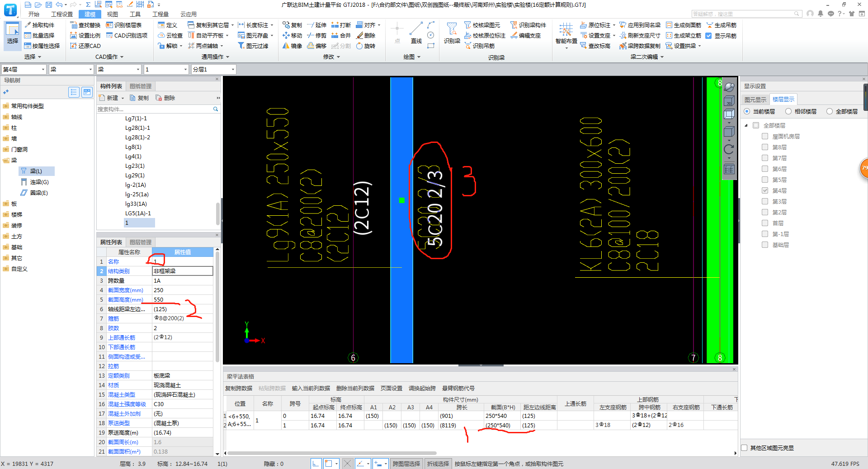
Task: Click 删除当前列数据 button
Action: click(x=355, y=388)
